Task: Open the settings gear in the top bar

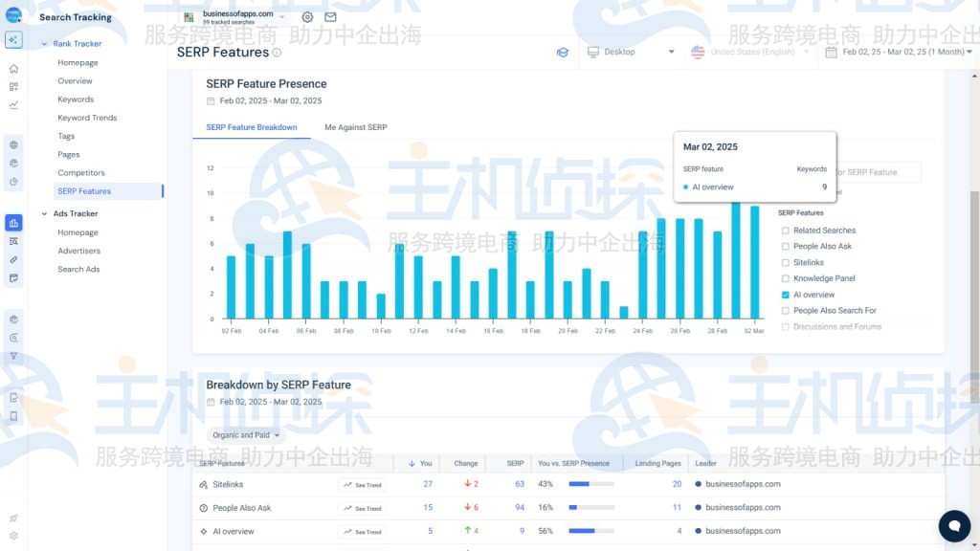Action: [306, 16]
